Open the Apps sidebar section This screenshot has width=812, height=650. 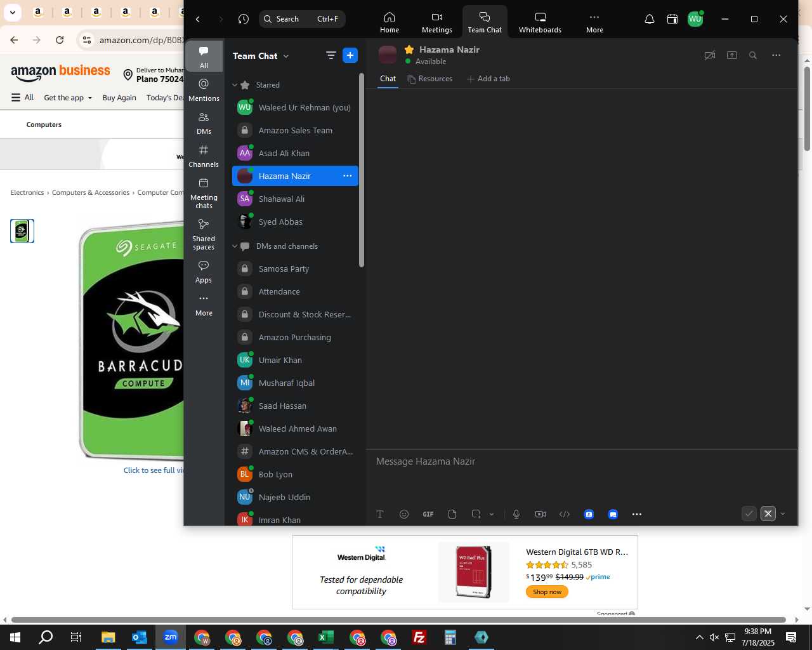click(204, 271)
